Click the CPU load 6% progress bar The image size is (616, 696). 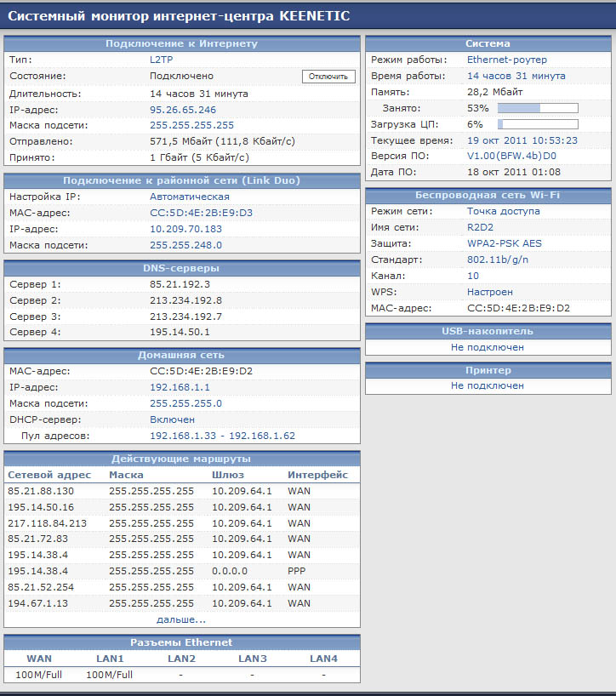click(538, 124)
